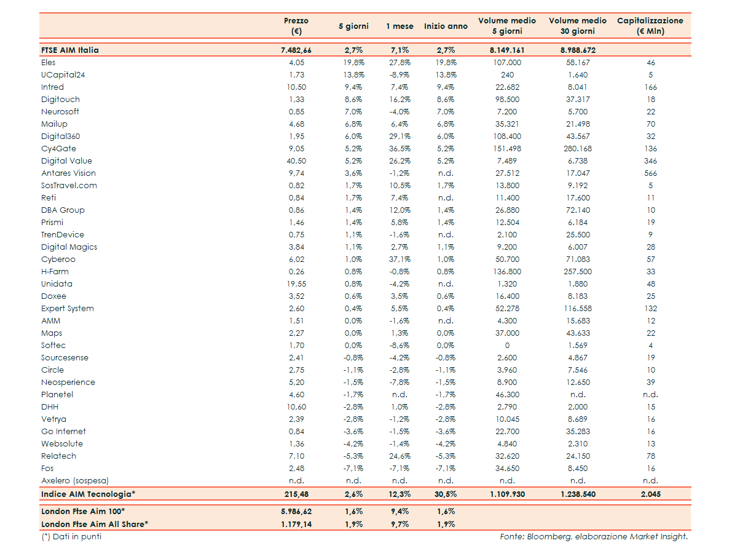Click the 'Capitalizzazione (€ Mln)' header
Image resolution: width=756 pixels, height=543 pixels.
coord(650,26)
